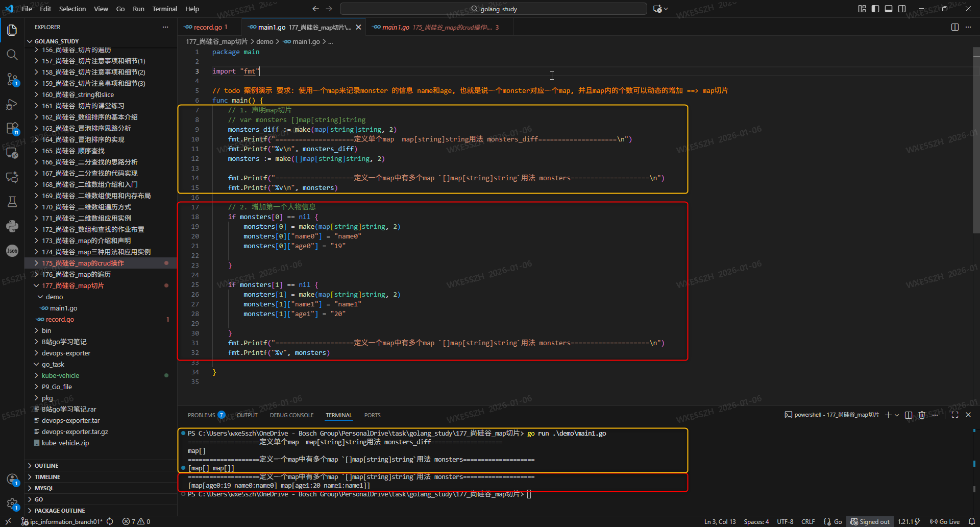Open the remote window indicator
Viewport: 980px width, 527px height.
(x=8, y=521)
